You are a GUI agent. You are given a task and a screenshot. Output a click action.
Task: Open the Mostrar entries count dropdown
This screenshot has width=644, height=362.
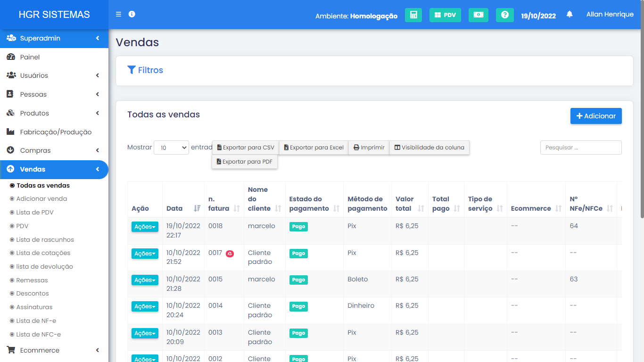point(171,148)
